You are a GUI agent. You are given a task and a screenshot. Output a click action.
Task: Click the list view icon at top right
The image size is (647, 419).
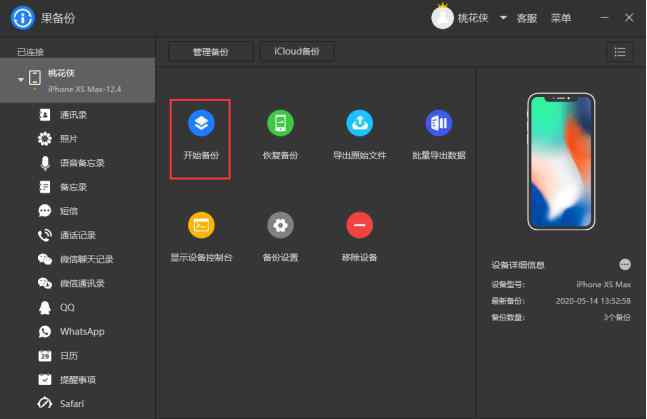pyautogui.click(x=620, y=52)
